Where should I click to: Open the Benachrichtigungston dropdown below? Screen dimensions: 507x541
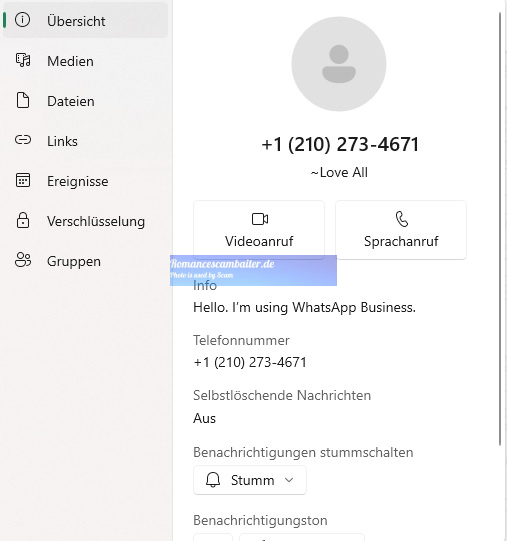pyautogui.click(x=302, y=537)
